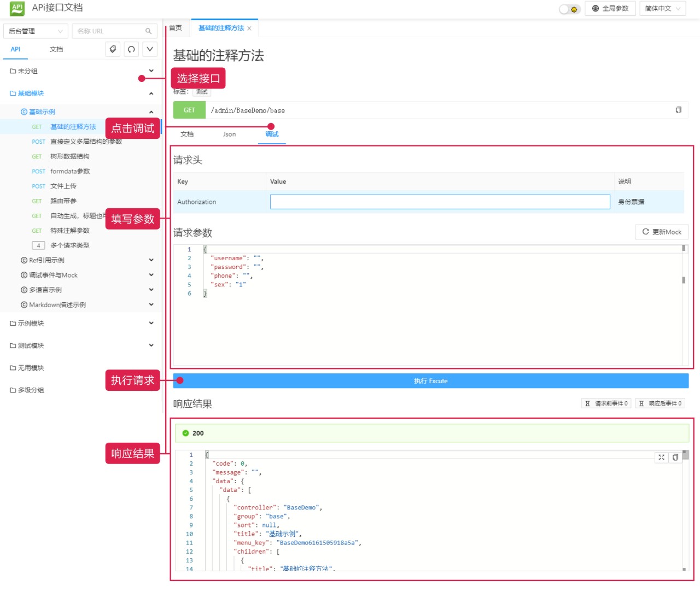This screenshot has width=700, height=592.
Task: Click the 更新Mock button
Action: coord(661,232)
